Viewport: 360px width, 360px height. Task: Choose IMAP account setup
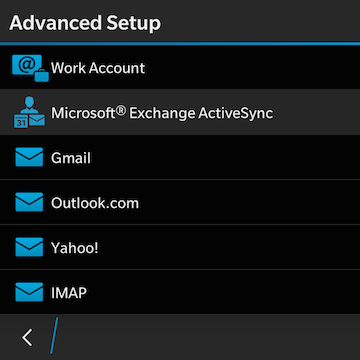180,292
